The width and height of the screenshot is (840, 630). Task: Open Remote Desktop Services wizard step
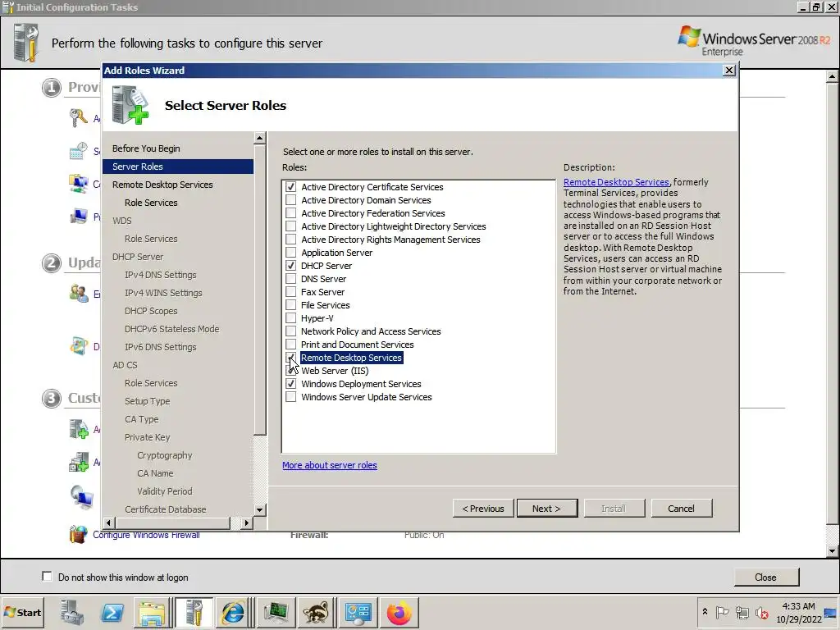(162, 185)
